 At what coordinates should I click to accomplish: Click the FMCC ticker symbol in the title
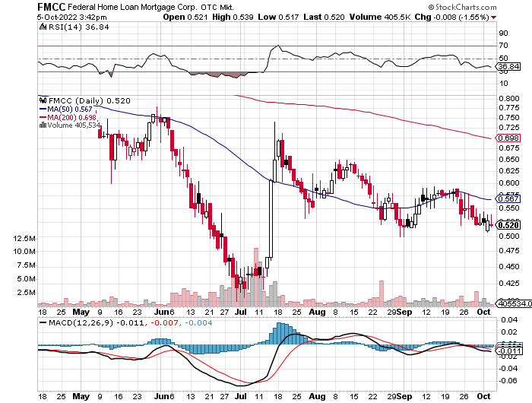(x=52, y=7)
